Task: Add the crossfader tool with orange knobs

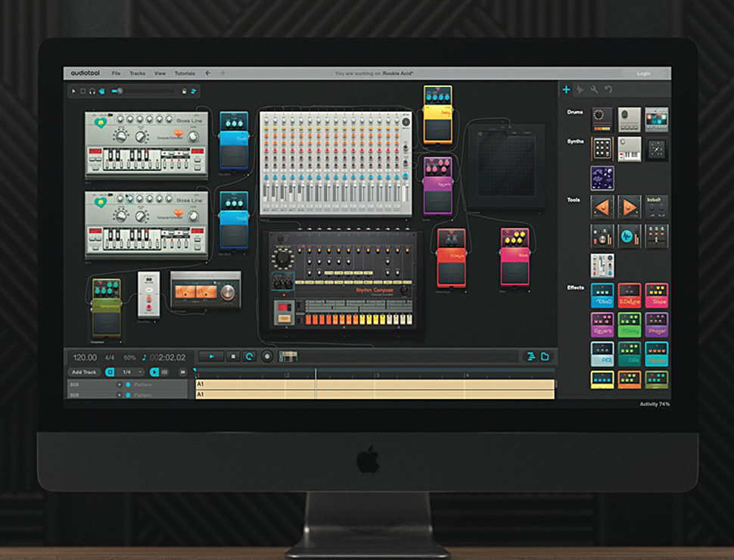Action: pyautogui.click(x=656, y=236)
